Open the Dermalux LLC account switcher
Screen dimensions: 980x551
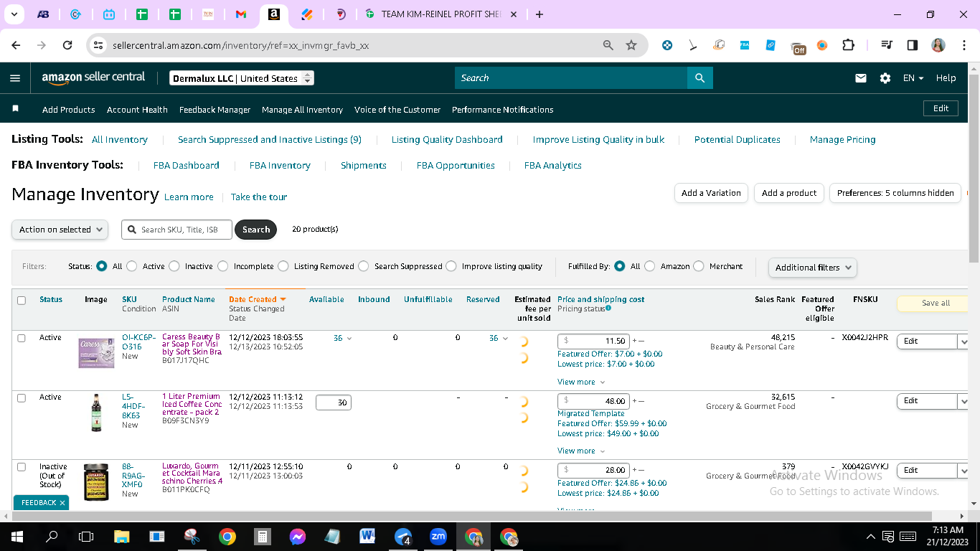pyautogui.click(x=242, y=78)
